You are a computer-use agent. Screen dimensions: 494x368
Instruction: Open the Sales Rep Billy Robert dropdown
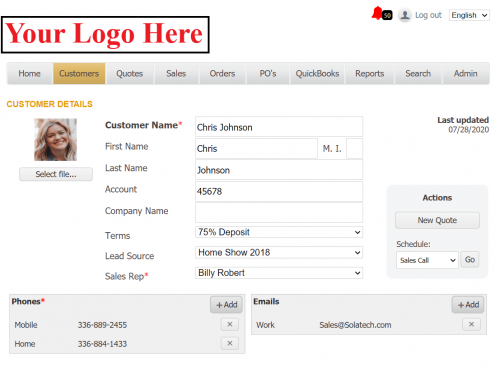[x=279, y=273]
